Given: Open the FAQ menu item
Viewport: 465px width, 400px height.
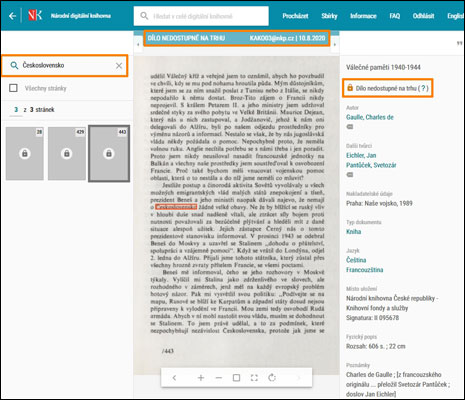Looking at the screenshot, I should pos(394,16).
